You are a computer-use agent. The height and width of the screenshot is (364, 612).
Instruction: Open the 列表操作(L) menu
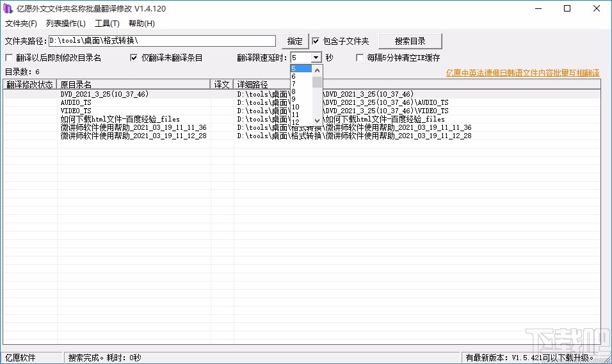tap(65, 24)
